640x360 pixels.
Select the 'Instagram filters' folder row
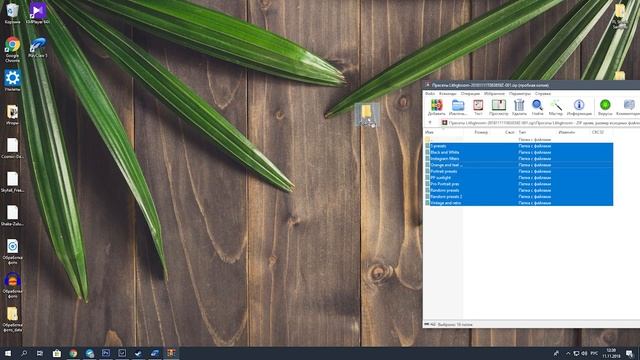(x=519, y=158)
